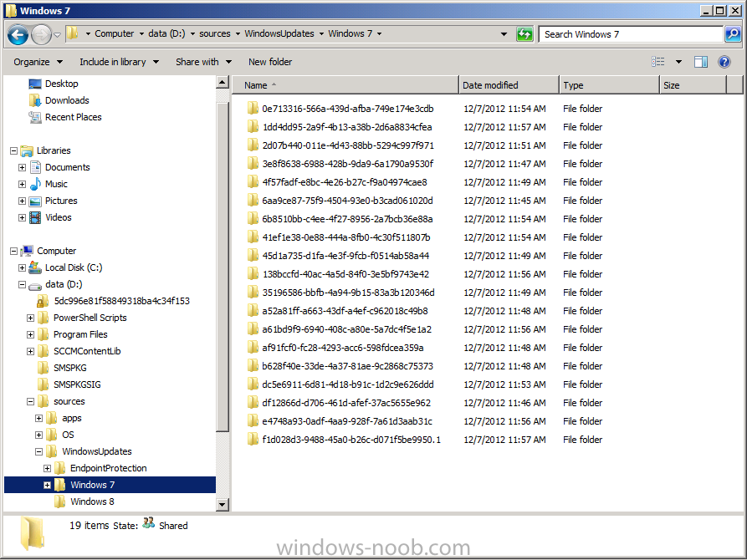Collapse the Computer node
This screenshot has width=747, height=560.
[14, 251]
